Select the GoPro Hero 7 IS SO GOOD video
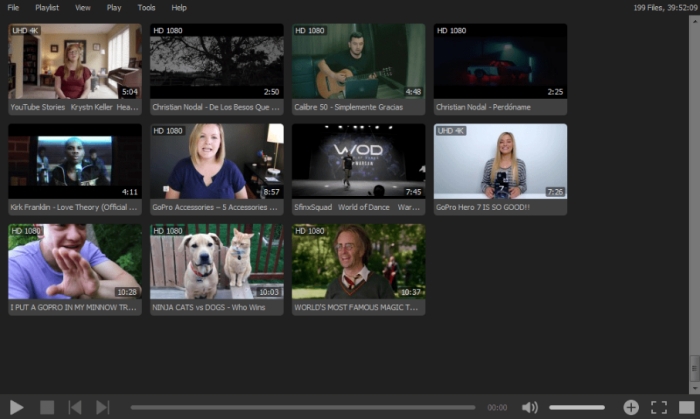This screenshot has width=700, height=419. click(500, 170)
